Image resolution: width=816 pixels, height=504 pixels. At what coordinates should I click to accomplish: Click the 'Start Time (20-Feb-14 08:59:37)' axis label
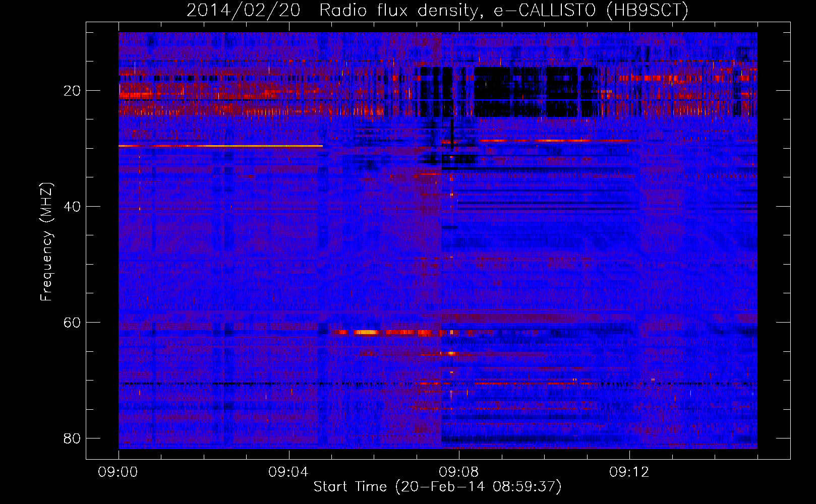(437, 487)
